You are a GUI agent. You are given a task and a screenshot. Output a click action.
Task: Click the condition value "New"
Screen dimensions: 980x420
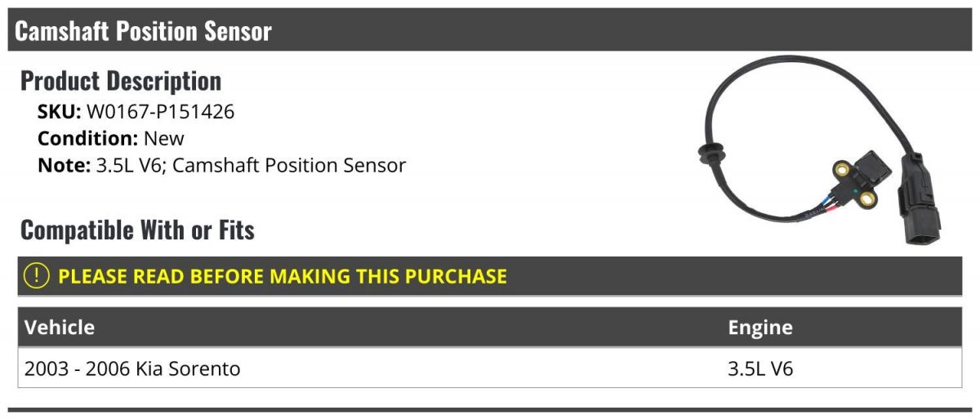pyautogui.click(x=163, y=139)
